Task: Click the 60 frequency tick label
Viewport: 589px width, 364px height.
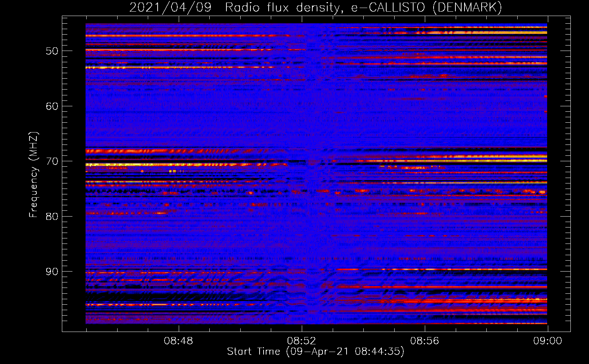Action: click(52, 106)
